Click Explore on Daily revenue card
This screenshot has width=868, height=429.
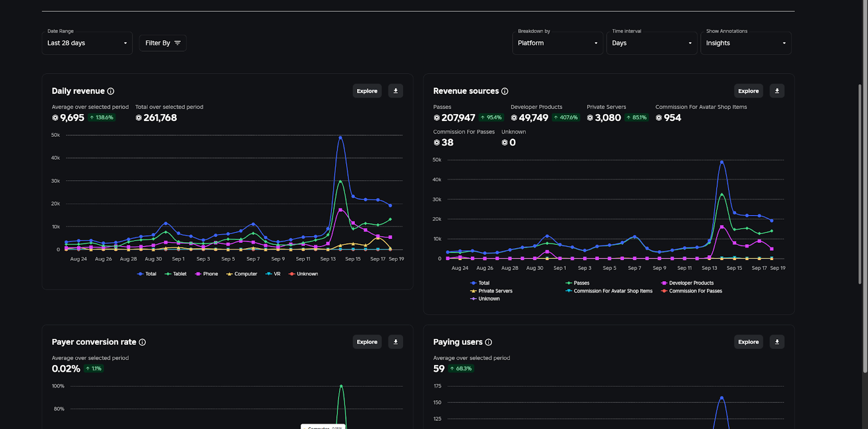point(367,91)
